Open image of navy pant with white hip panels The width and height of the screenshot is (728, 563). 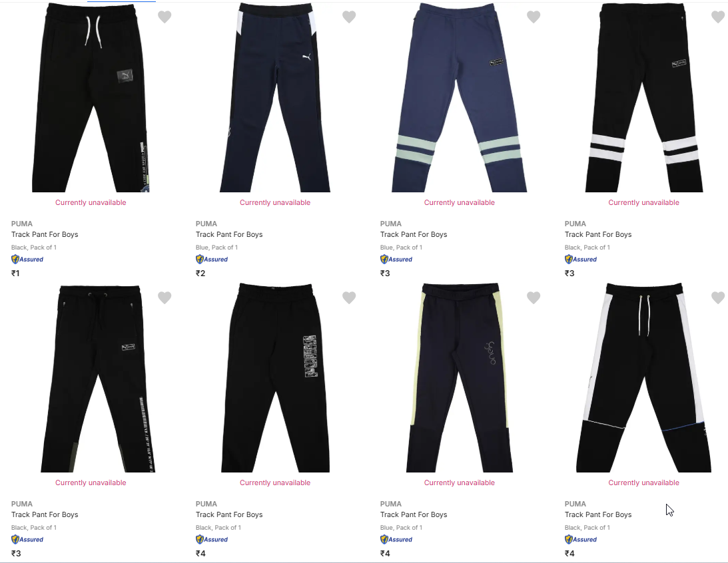pyautogui.click(x=275, y=97)
